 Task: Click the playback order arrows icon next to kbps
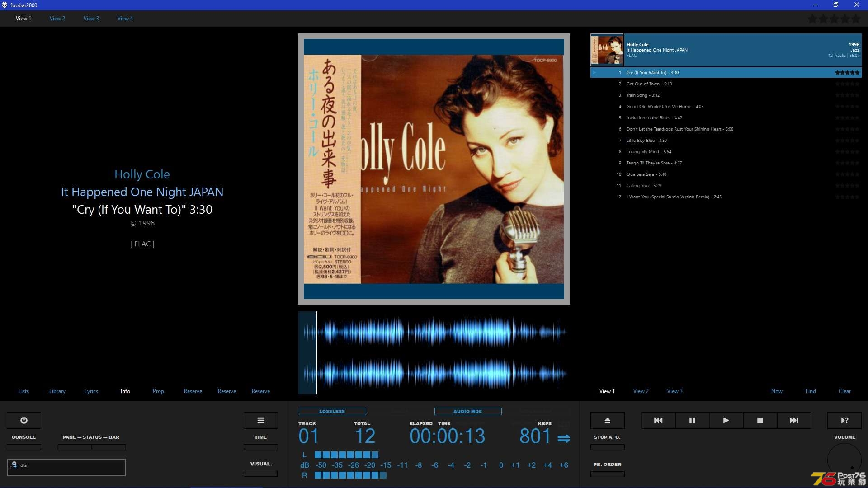pos(563,438)
